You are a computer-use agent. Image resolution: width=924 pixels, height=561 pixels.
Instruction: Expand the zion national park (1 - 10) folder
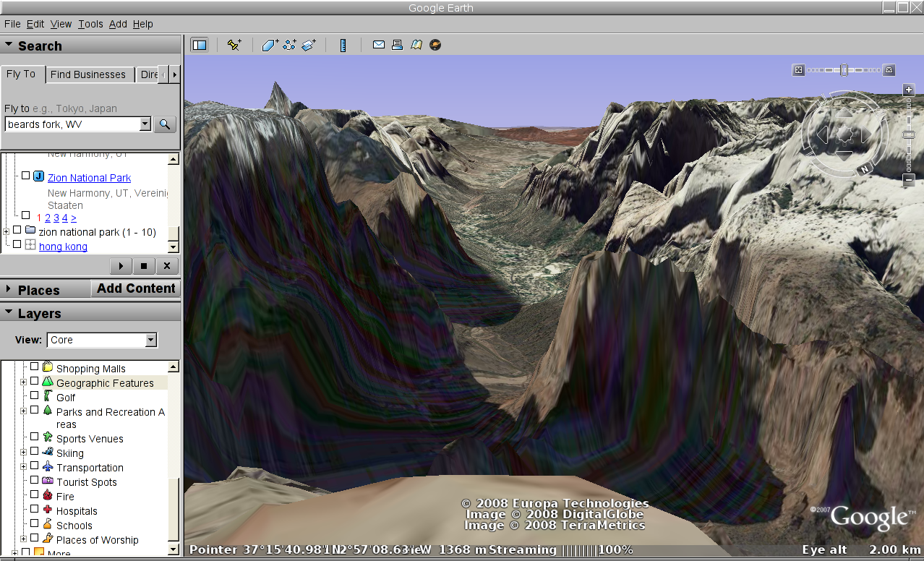7,232
